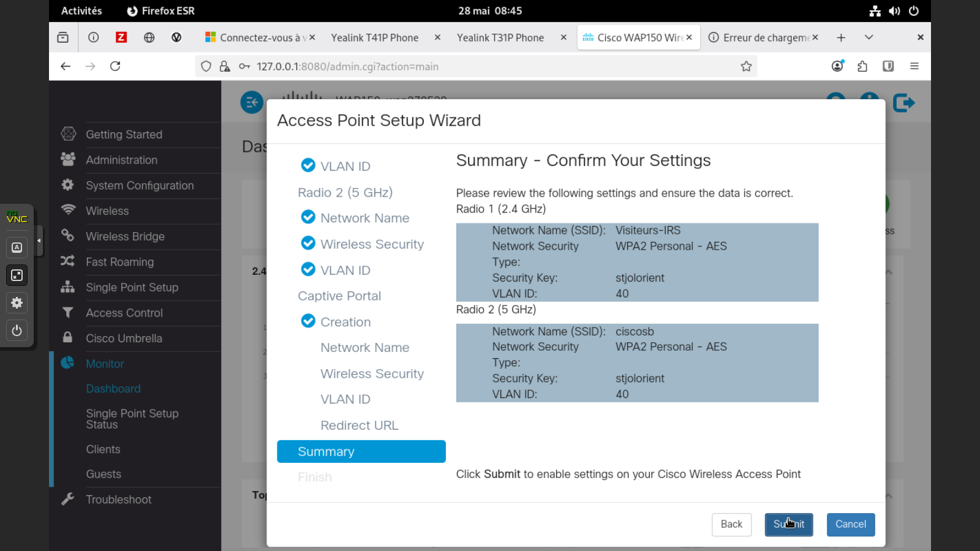Open the system volume indicator
The height and width of the screenshot is (551, 980).
click(895, 11)
